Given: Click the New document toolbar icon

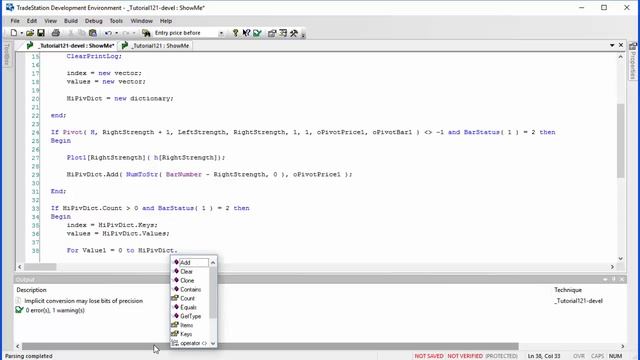Looking at the screenshot, I should 13,33.
